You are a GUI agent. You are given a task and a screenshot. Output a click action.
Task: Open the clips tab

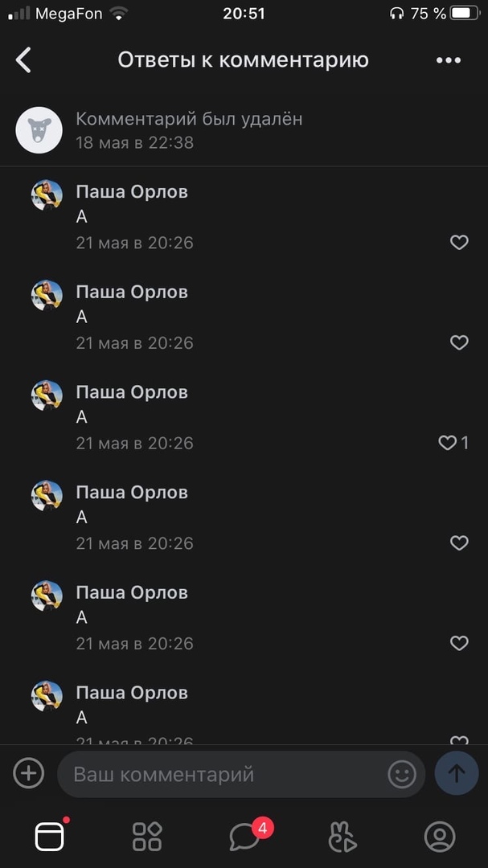pyautogui.click(x=342, y=837)
